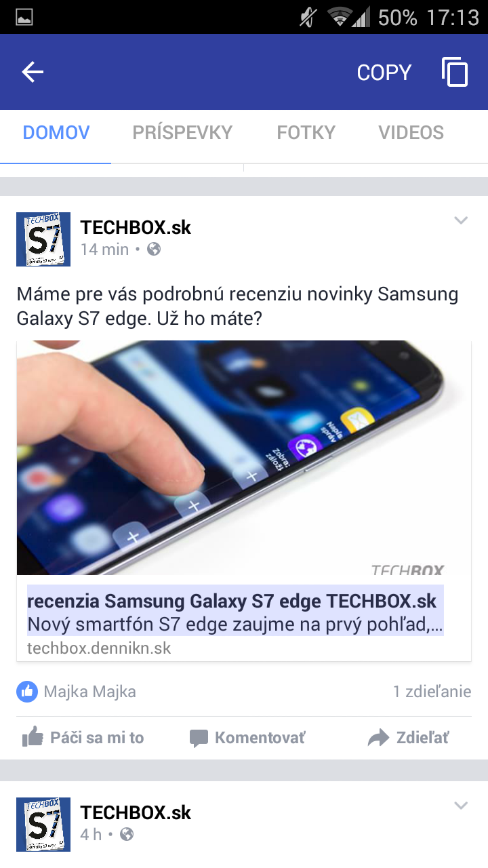Tap the blue like reaction icon
488x868 pixels.
click(27, 692)
